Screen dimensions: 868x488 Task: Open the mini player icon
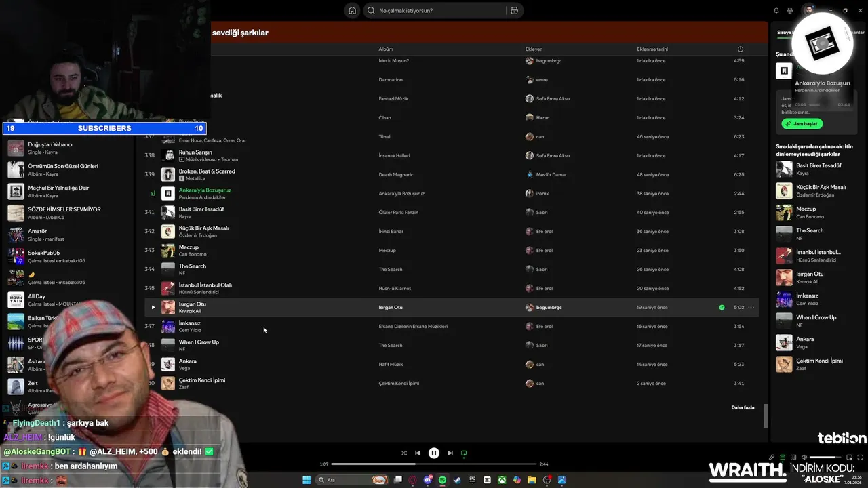pyautogui.click(x=849, y=457)
